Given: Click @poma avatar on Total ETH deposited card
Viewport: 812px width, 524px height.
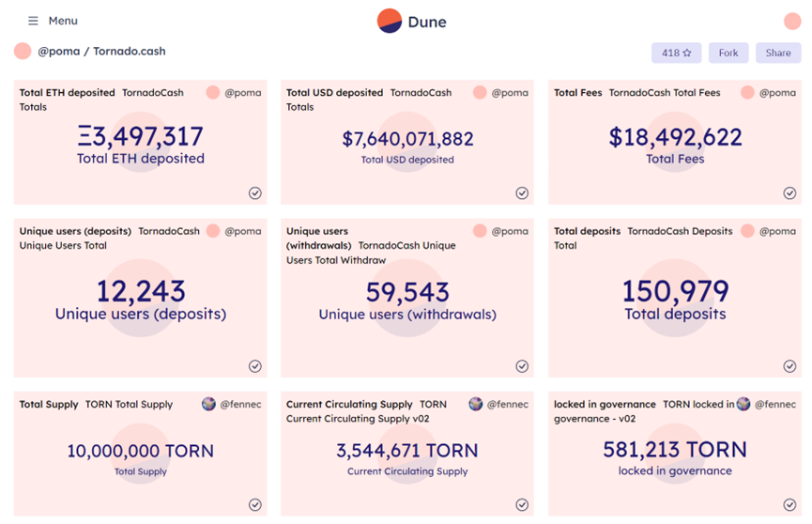Looking at the screenshot, I should [213, 93].
